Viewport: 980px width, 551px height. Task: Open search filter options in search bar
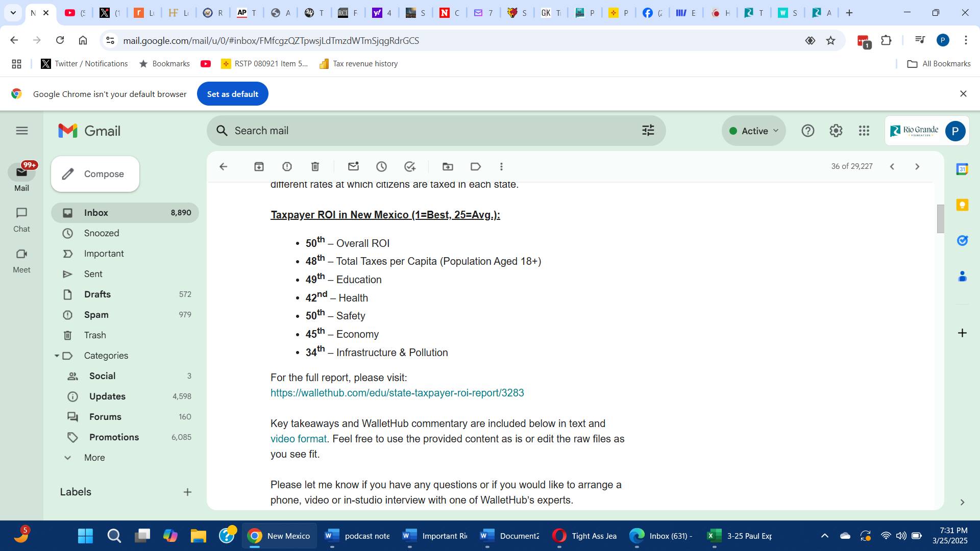coord(648,131)
